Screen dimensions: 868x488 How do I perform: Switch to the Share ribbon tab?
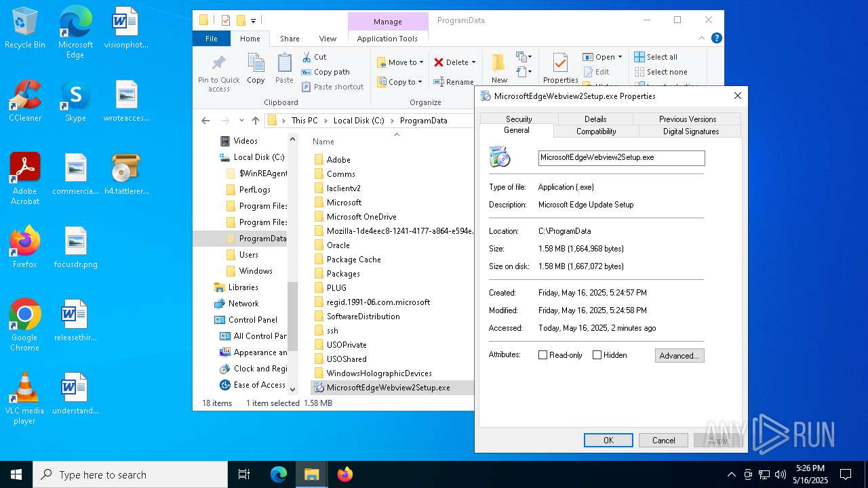pos(290,39)
